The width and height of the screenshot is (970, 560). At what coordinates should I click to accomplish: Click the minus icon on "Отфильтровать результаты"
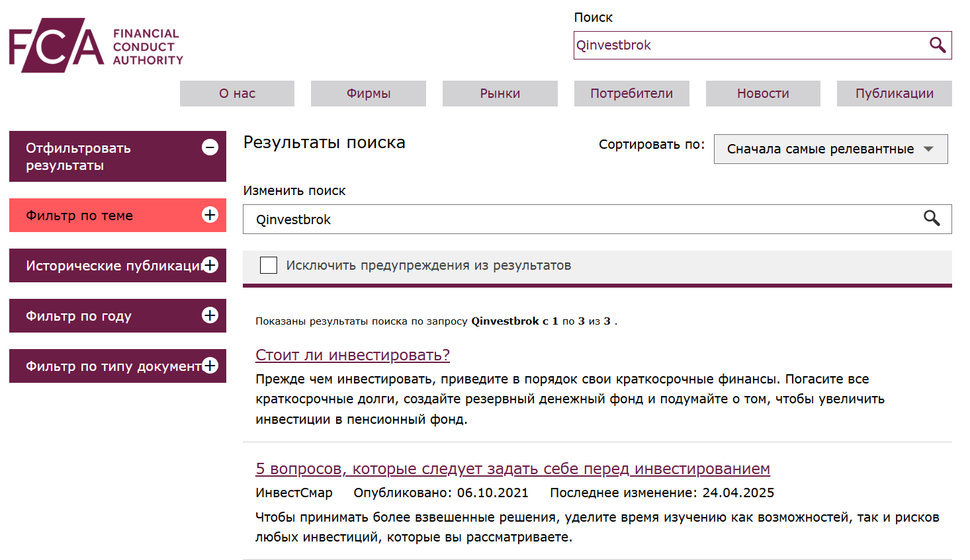point(210,147)
